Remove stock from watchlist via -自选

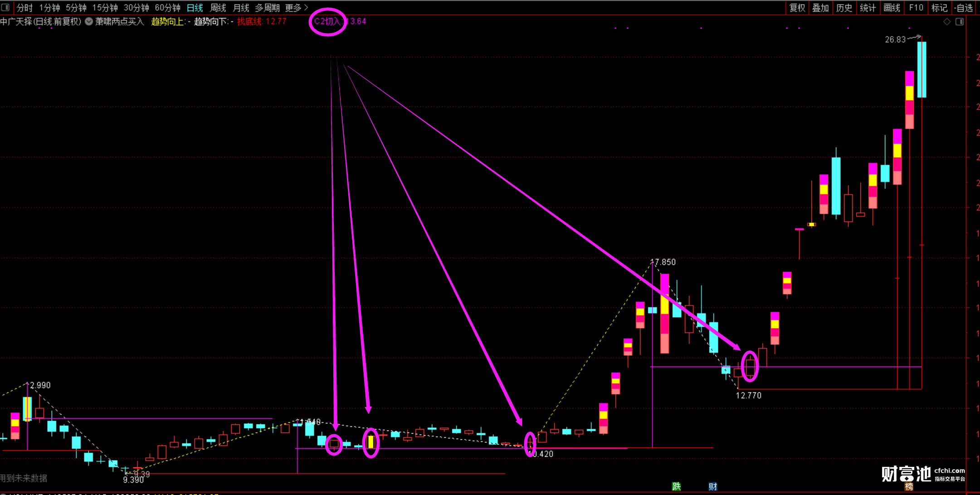click(963, 8)
